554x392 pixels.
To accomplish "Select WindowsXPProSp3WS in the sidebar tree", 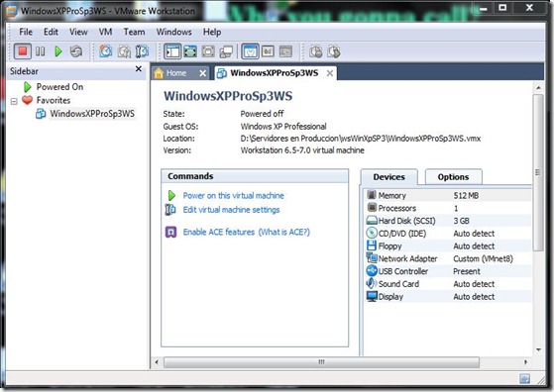I will point(92,114).
